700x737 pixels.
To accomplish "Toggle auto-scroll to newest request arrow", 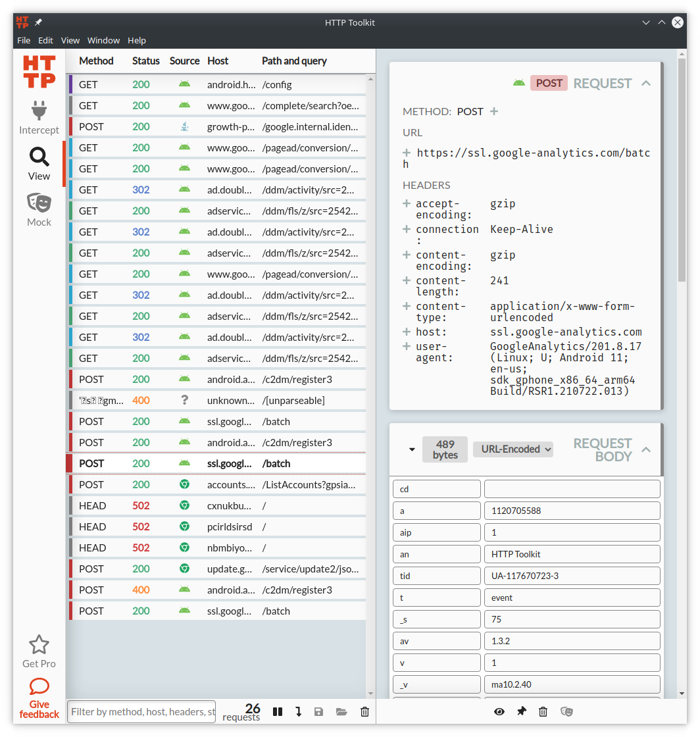I will pos(298,711).
